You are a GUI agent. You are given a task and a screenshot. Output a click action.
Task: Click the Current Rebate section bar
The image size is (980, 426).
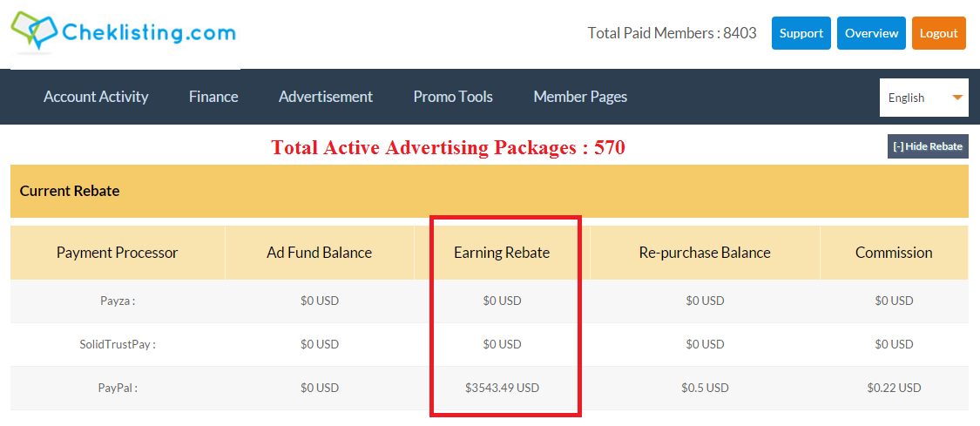tap(489, 191)
